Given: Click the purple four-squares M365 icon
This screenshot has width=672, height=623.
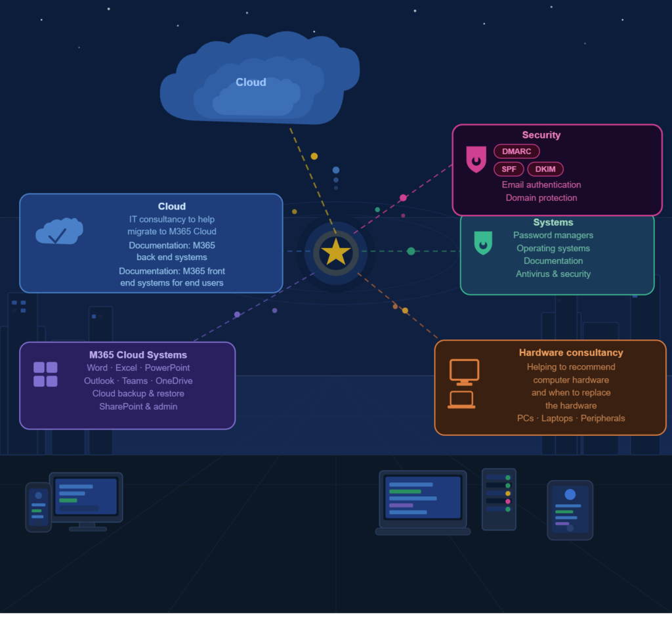Looking at the screenshot, I should point(45,374).
